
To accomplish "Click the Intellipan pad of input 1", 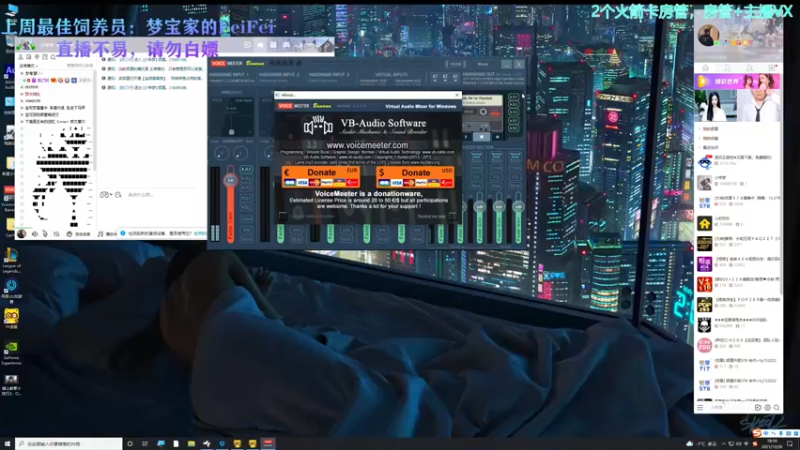I will [x=232, y=116].
